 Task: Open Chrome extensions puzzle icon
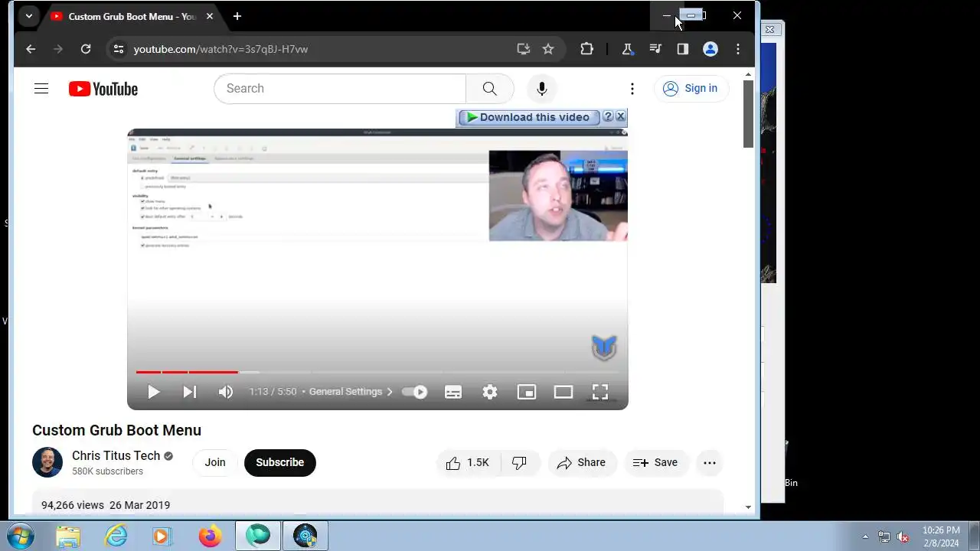coord(586,49)
